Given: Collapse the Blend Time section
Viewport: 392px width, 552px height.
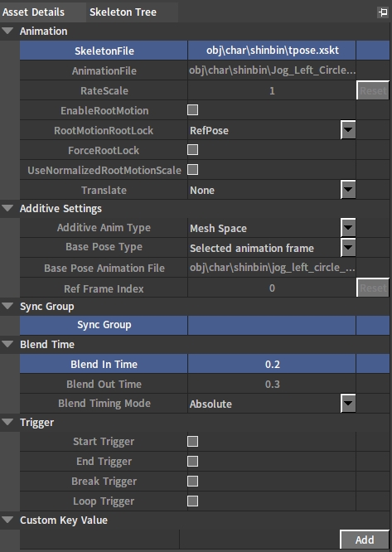Looking at the screenshot, I should (7, 344).
